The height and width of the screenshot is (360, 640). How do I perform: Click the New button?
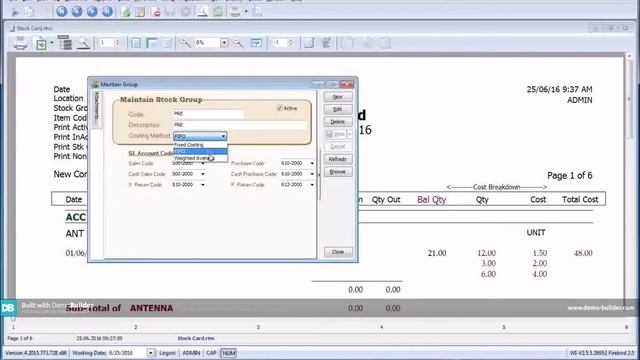pyautogui.click(x=338, y=97)
